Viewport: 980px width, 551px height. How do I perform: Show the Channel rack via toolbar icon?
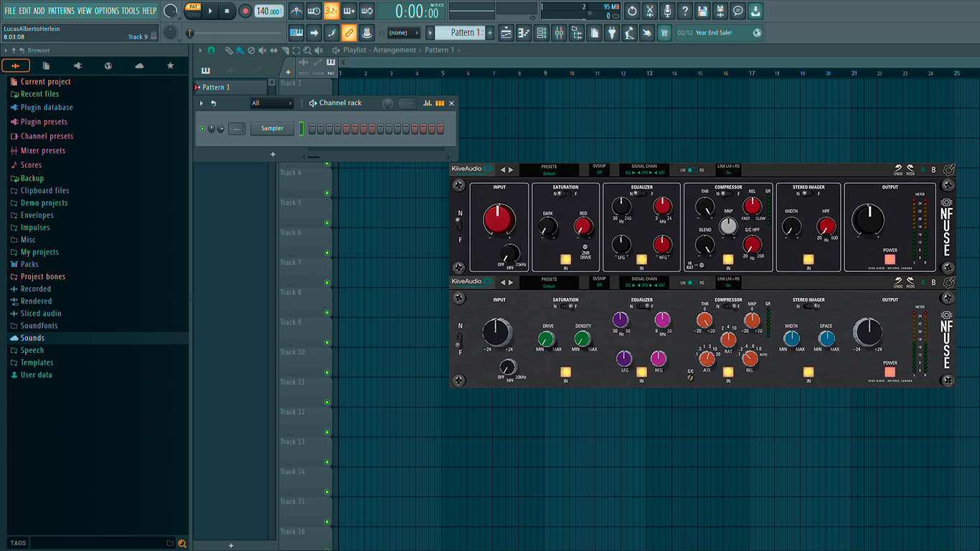(x=542, y=33)
